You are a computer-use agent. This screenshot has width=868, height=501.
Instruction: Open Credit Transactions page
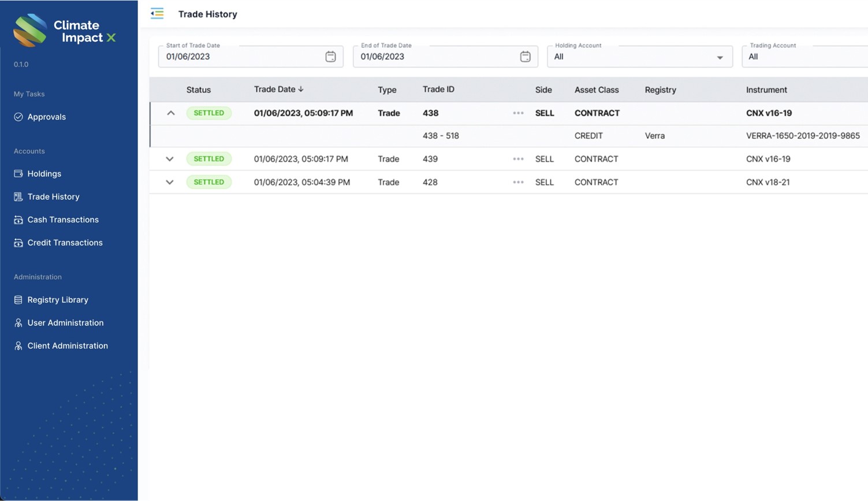(65, 243)
